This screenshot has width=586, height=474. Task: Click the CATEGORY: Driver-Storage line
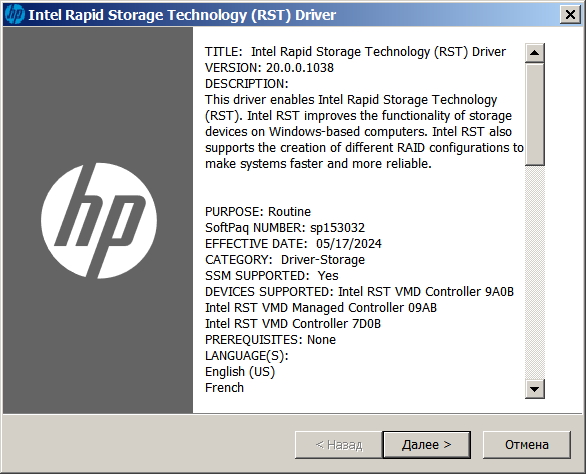tap(285, 260)
